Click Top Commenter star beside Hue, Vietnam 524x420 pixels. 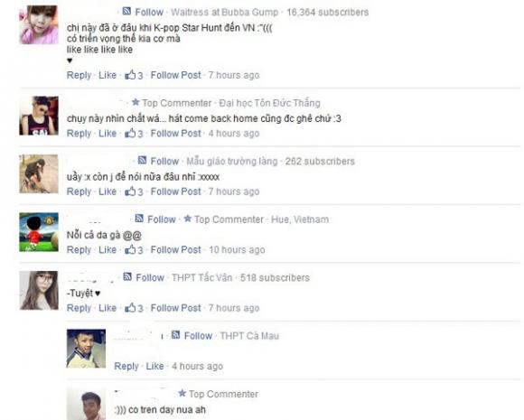tap(188, 219)
